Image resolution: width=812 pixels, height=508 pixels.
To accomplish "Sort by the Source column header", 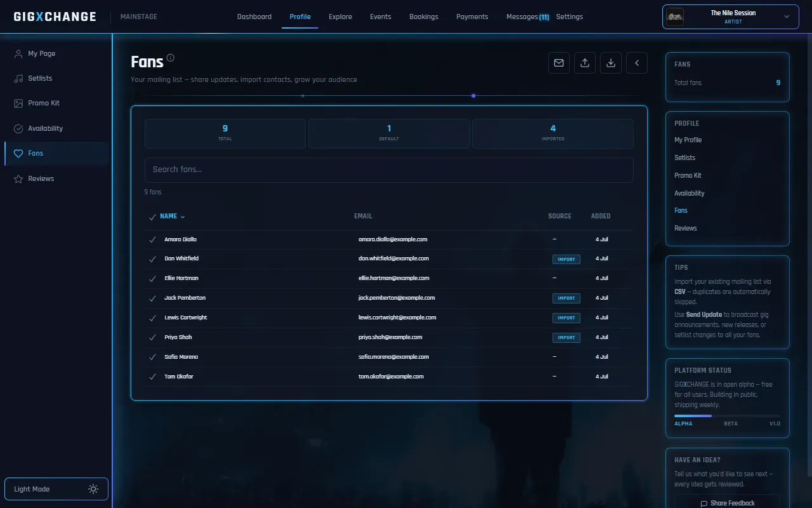I will coord(560,217).
